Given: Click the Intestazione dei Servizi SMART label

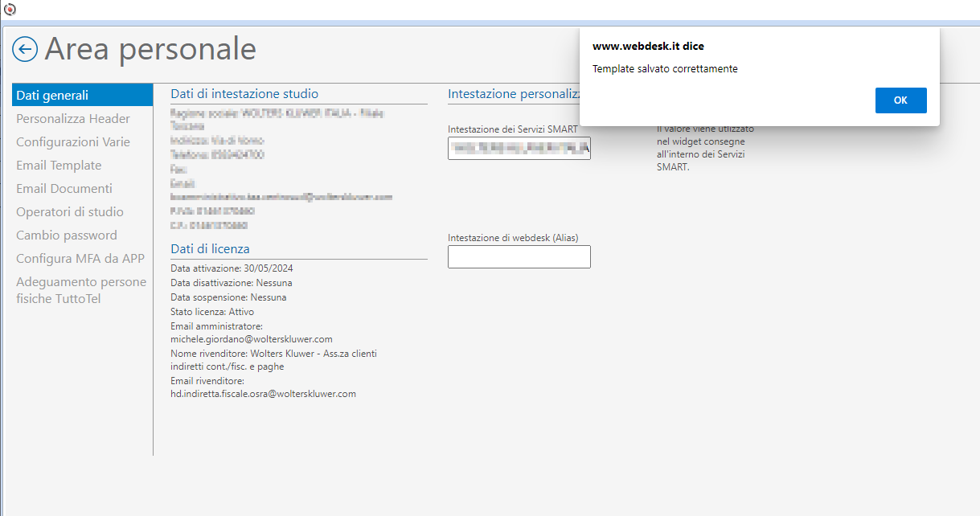Looking at the screenshot, I should coord(513,129).
